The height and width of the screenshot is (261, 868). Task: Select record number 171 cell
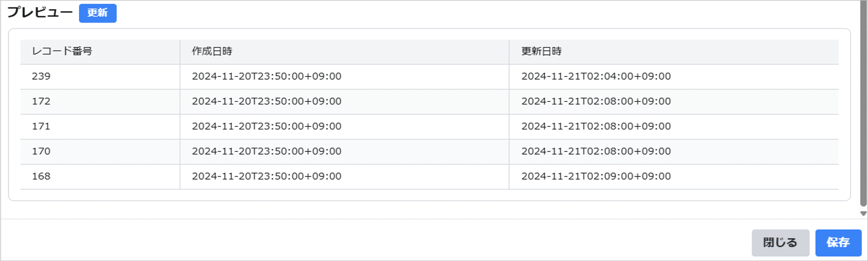coord(41,126)
